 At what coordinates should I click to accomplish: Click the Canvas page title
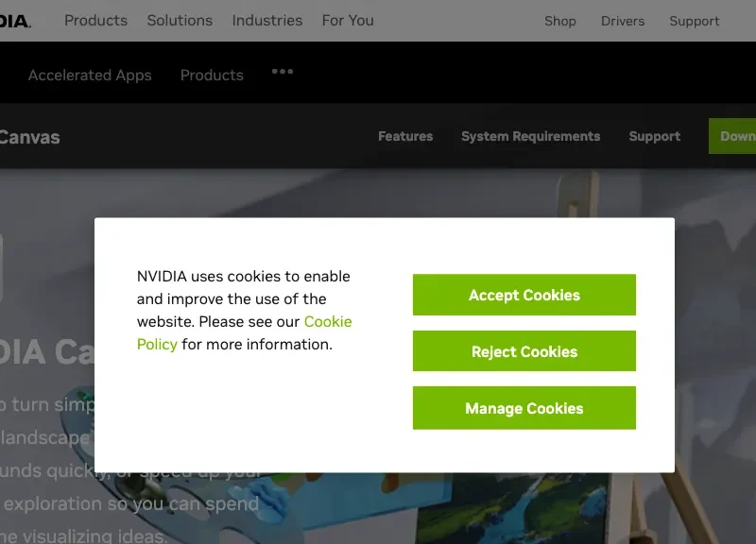[x=29, y=137]
